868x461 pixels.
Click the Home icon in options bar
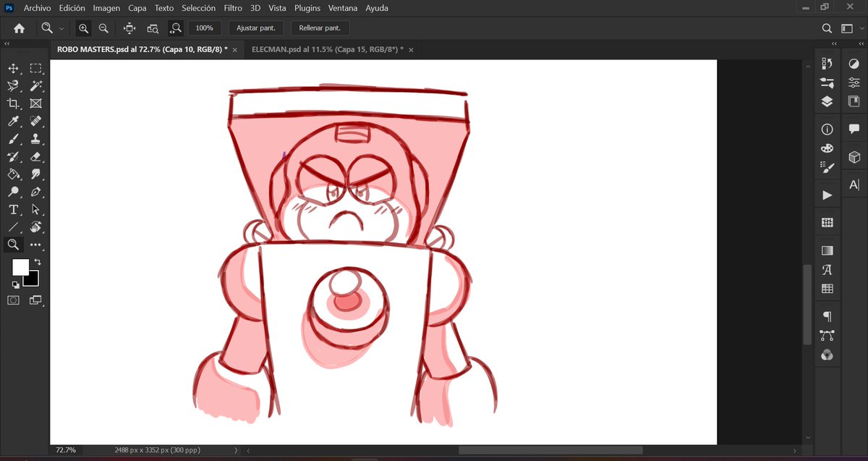19,28
